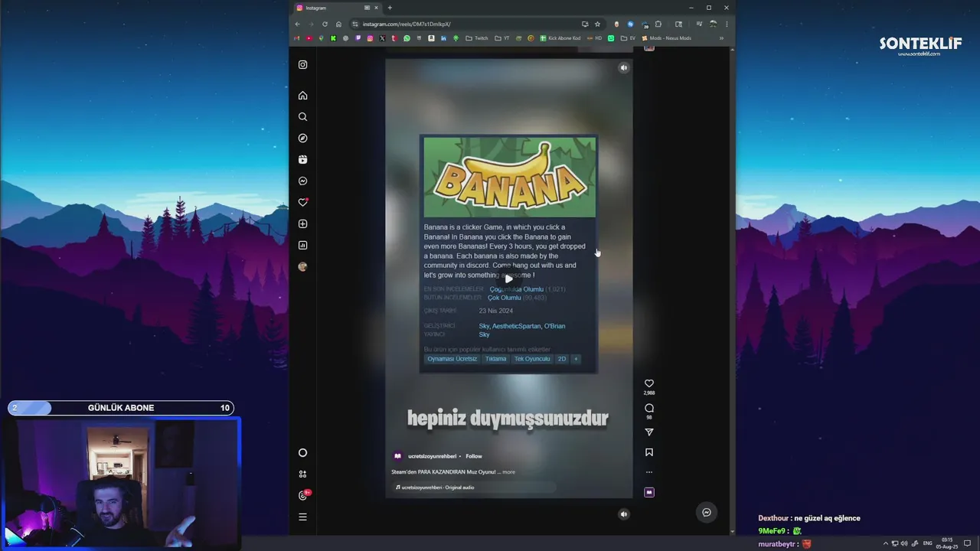Screen dimensions: 980x551
Task: Open a new browser tab
Action: pyautogui.click(x=390, y=8)
